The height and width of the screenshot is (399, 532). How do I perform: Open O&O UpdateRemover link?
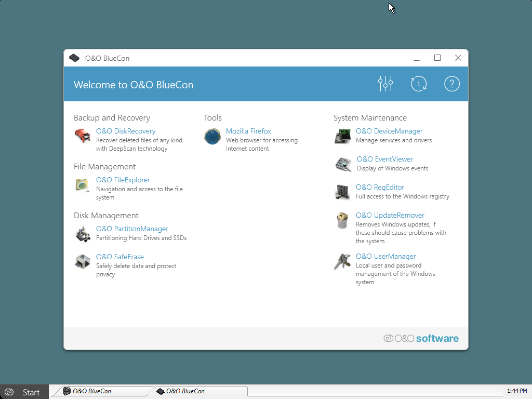pos(390,216)
